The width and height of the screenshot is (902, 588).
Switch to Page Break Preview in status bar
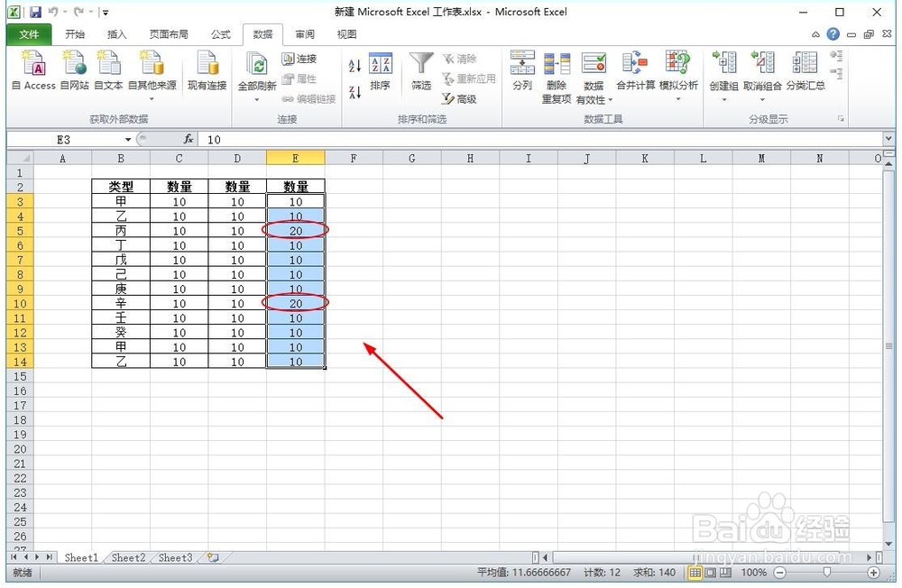coord(725,573)
